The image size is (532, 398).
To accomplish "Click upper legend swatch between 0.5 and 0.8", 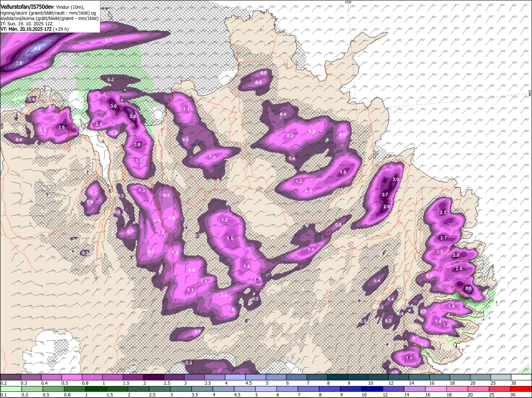I will click(72, 377).
